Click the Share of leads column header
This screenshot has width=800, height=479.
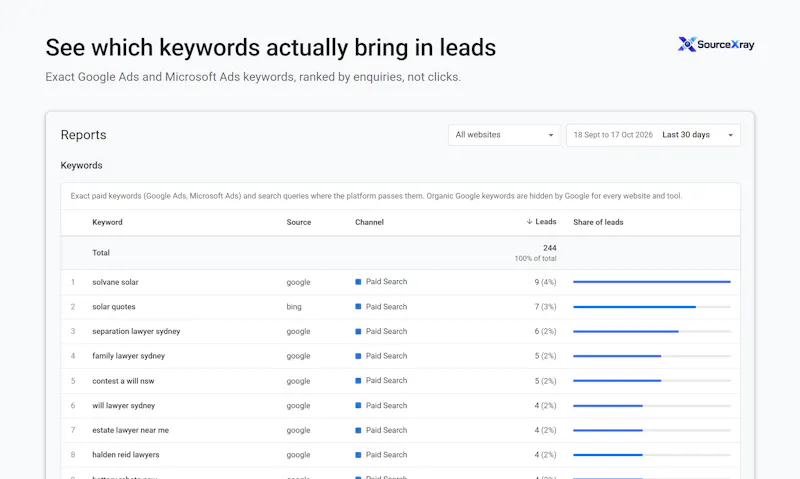point(598,222)
